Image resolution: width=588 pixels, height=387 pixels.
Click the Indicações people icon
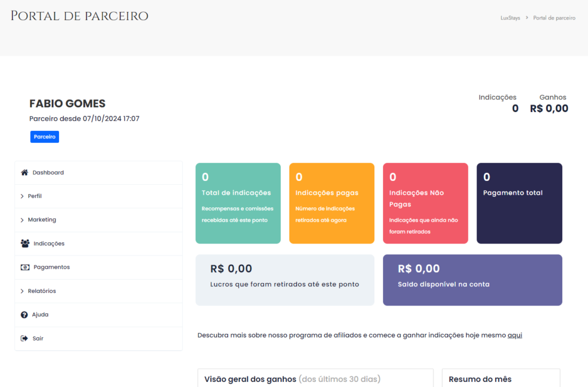coord(25,243)
